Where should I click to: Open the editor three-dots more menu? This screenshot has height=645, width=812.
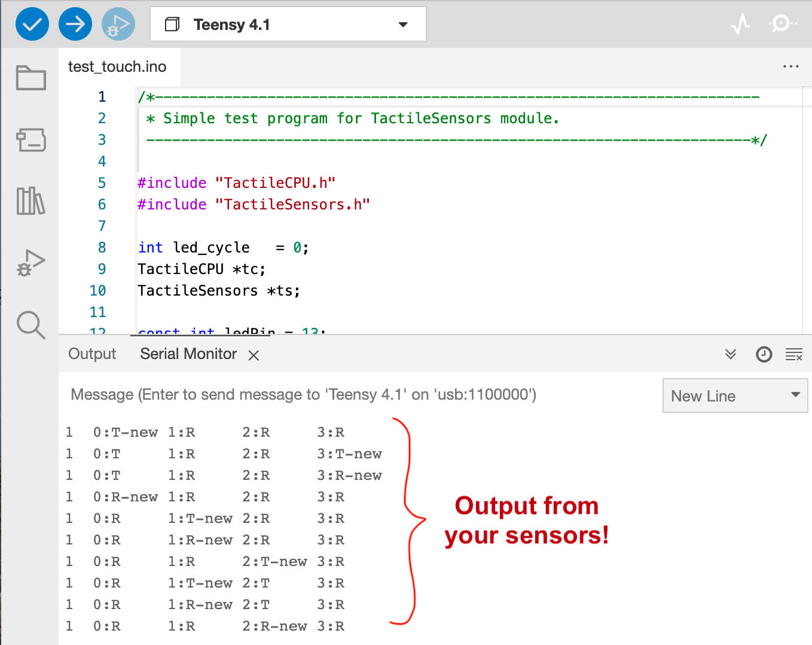[x=790, y=66]
